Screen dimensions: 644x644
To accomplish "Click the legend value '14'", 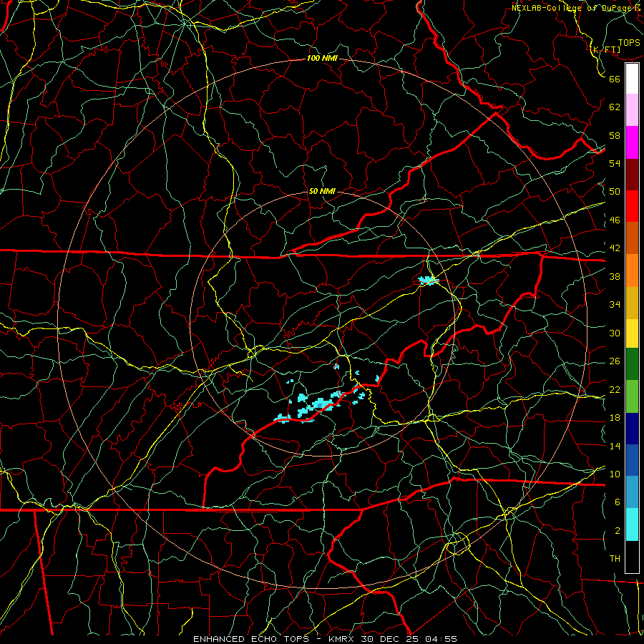I will 615,446.
